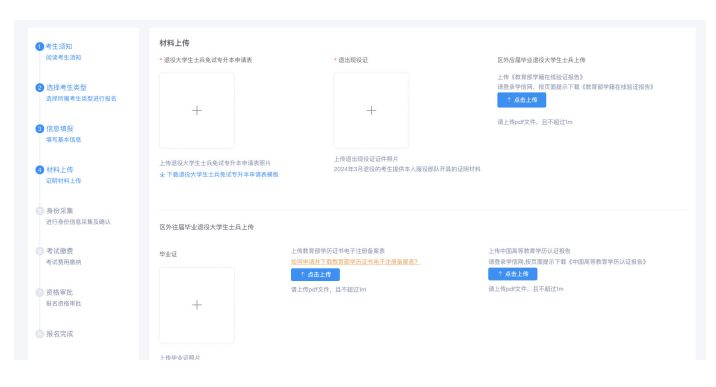Click the 选择所属考生类型进行报名 subtitle
Image resolution: width=716 pixels, height=387 pixels.
pyautogui.click(x=81, y=99)
